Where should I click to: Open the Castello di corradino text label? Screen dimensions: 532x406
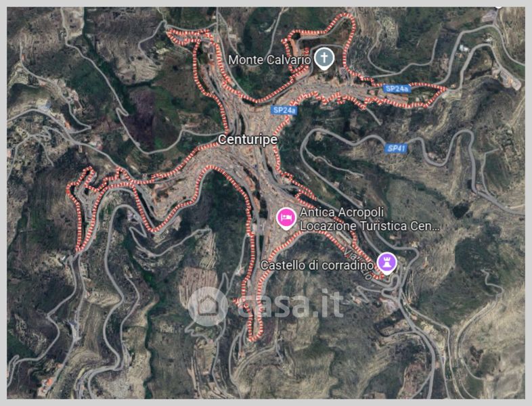click(x=317, y=265)
